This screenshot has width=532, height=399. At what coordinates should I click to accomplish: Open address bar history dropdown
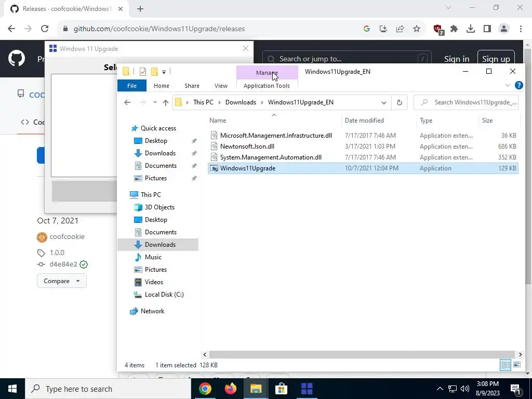point(384,102)
